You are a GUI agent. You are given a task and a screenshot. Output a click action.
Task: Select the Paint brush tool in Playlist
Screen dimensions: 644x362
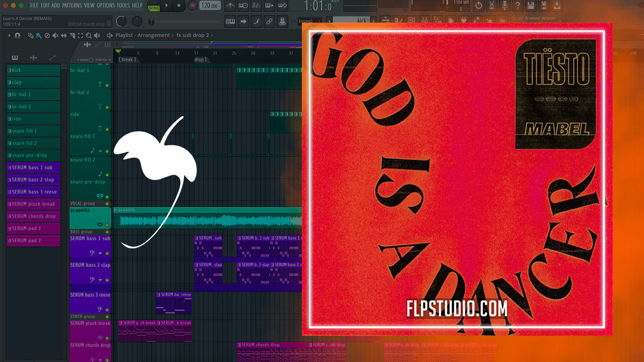(x=39, y=36)
